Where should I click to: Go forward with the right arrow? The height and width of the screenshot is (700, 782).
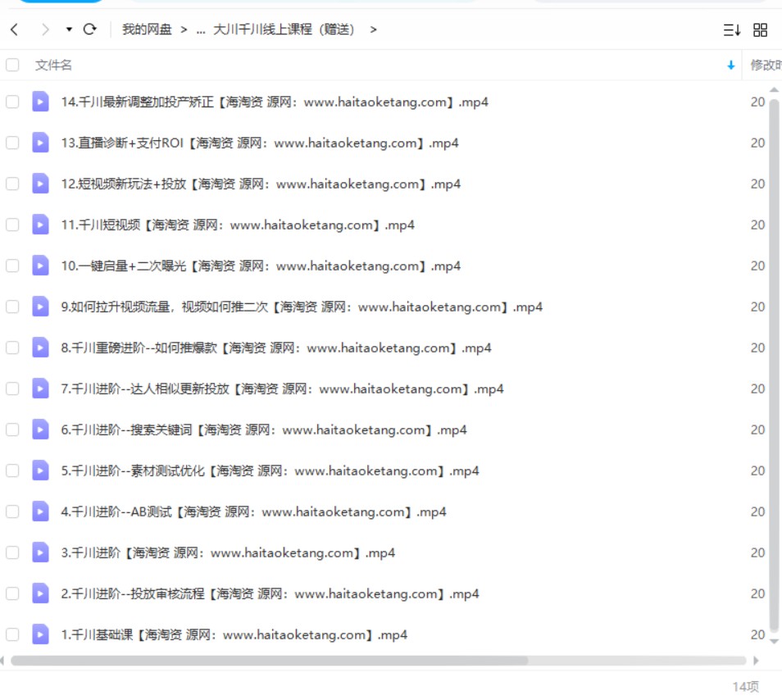point(45,30)
